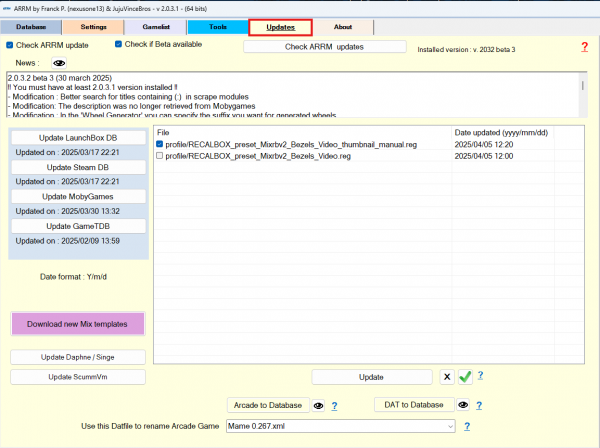The height and width of the screenshot is (448, 600).
Task: Open help for the Arcade to Database button
Action: click(x=334, y=406)
